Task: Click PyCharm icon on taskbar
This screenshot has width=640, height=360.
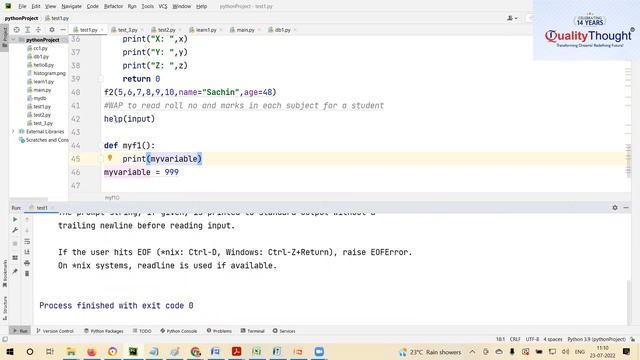Action: (x=133, y=352)
